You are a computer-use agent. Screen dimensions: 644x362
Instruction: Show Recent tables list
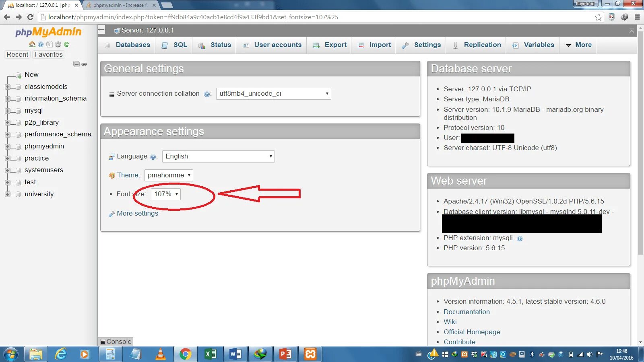(17, 55)
